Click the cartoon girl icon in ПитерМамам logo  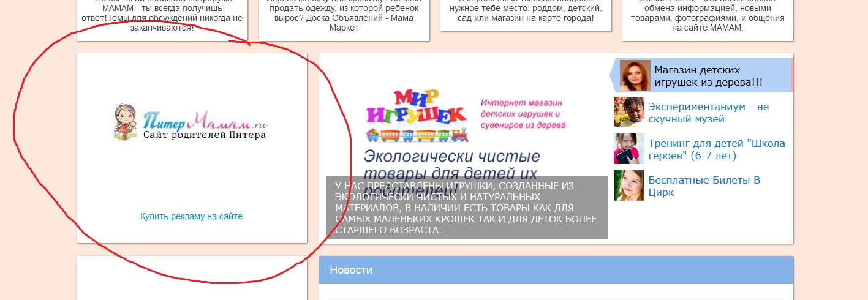(126, 122)
